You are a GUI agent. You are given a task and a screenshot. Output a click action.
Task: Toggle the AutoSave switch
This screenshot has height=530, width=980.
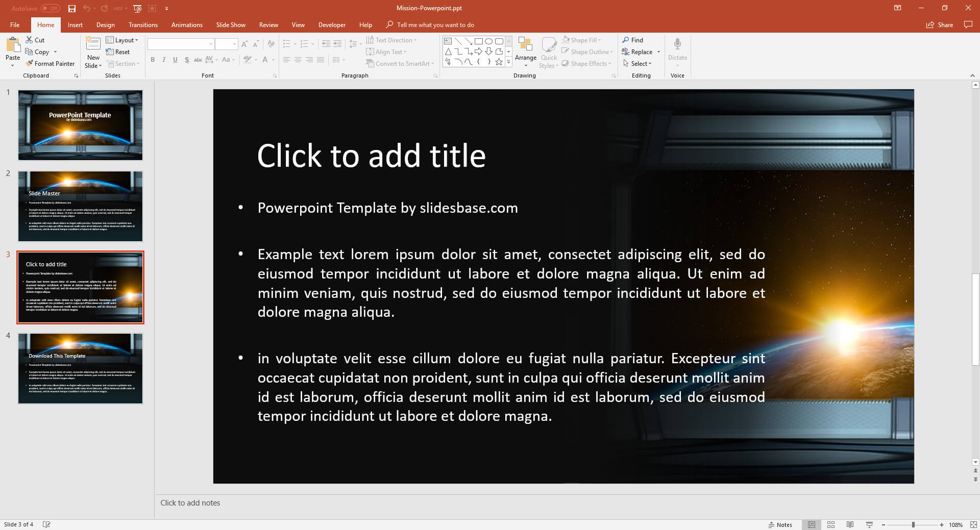coord(50,8)
